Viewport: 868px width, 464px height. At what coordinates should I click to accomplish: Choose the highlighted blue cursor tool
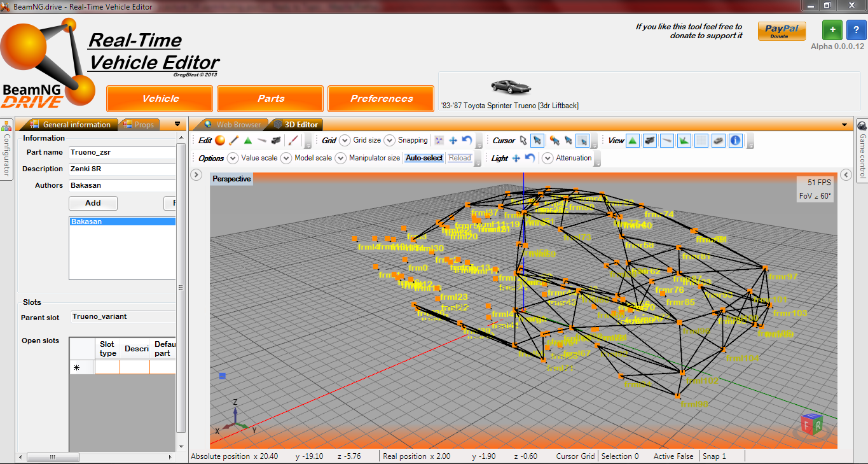click(537, 141)
